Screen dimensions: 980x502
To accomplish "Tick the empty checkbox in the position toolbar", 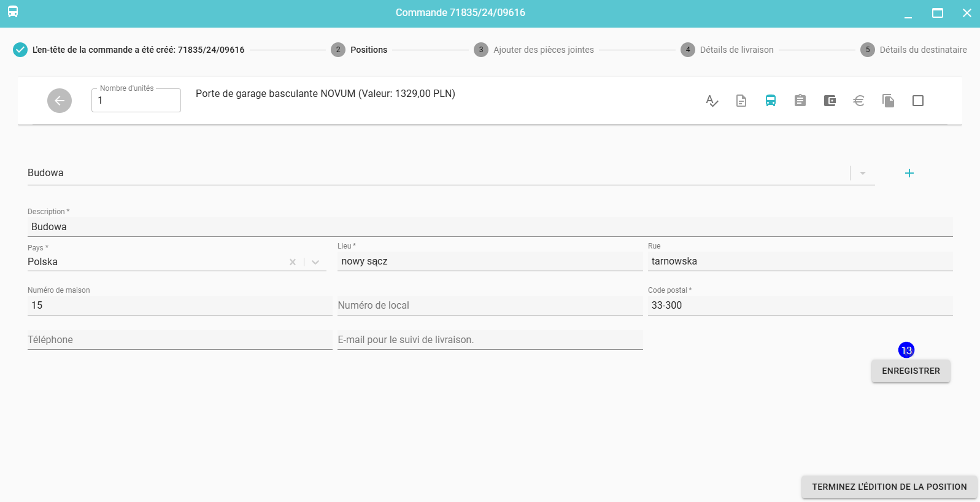I will (x=918, y=101).
